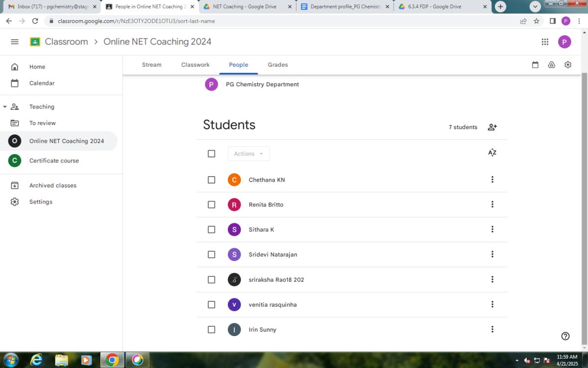588x368 pixels.
Task: Open the class Drive folder icon
Action: [x=551, y=65]
